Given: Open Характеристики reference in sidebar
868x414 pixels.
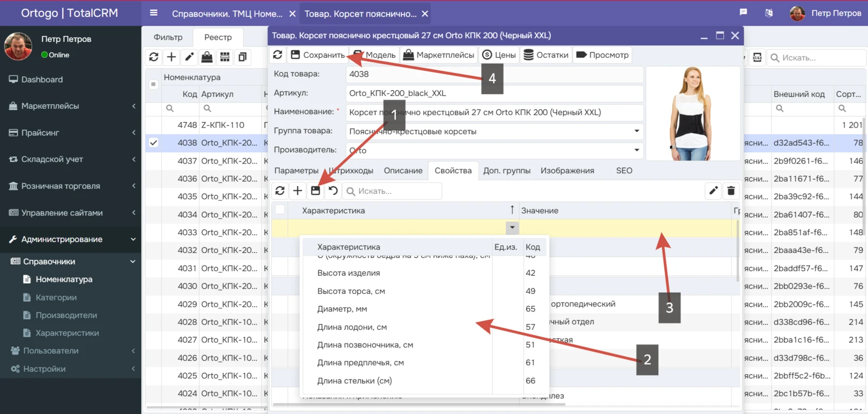Looking at the screenshot, I should tap(67, 333).
